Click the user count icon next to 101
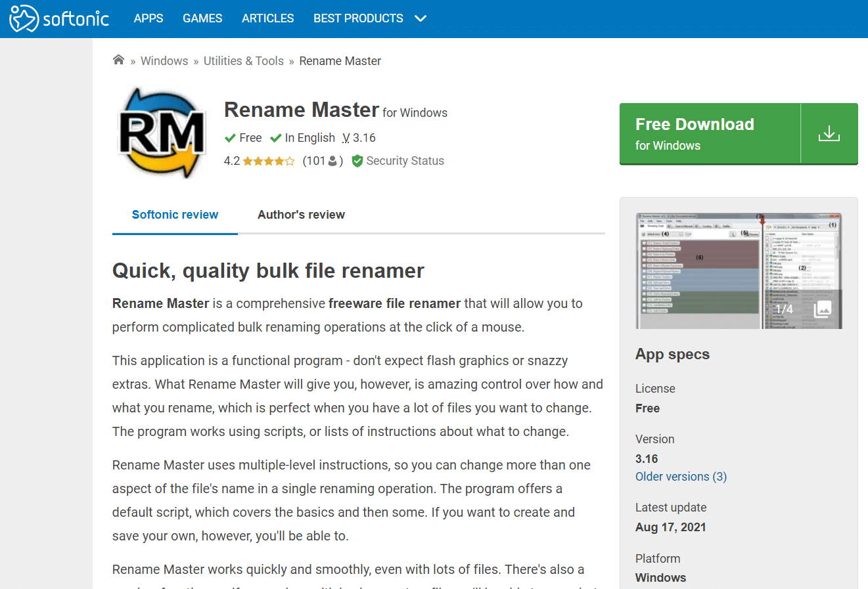Screen dimensions: 868x589 [333, 161]
